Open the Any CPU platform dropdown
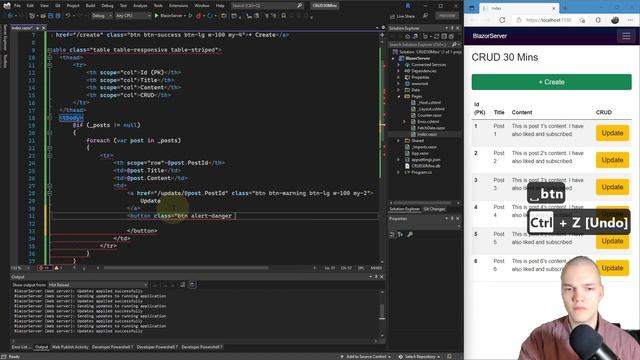The width and height of the screenshot is (640, 360). tap(133, 16)
